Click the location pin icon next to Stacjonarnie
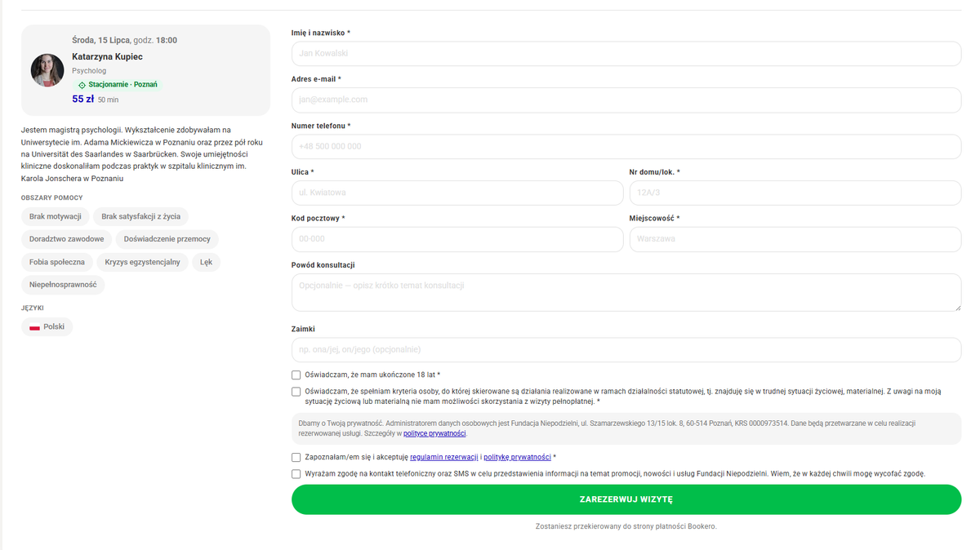The width and height of the screenshot is (980, 550). click(82, 85)
